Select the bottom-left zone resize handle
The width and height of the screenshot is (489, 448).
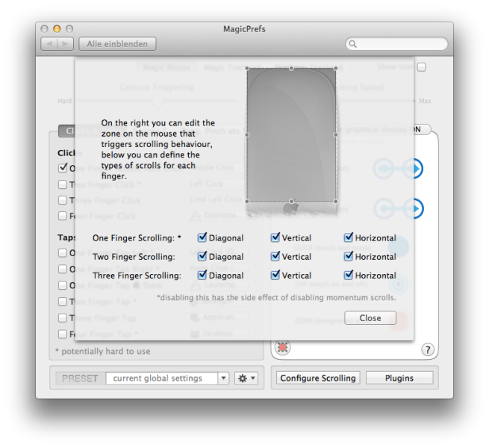247,201
